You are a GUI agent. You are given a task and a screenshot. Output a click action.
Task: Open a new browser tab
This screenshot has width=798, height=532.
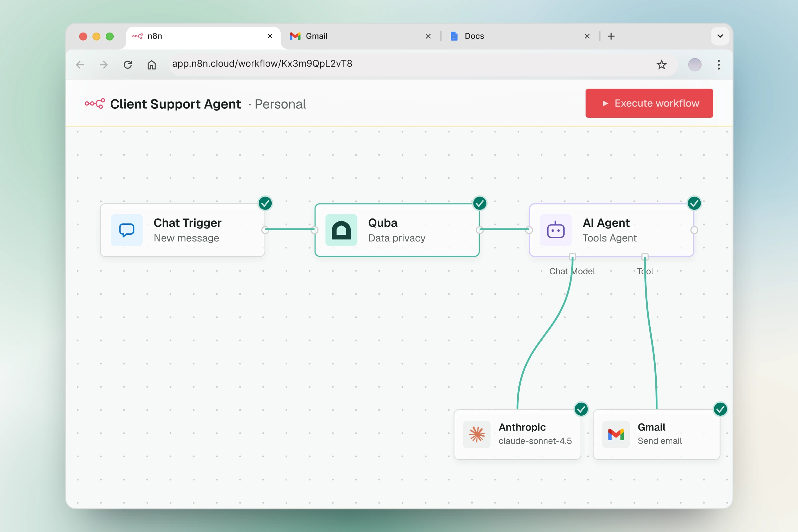(x=611, y=36)
